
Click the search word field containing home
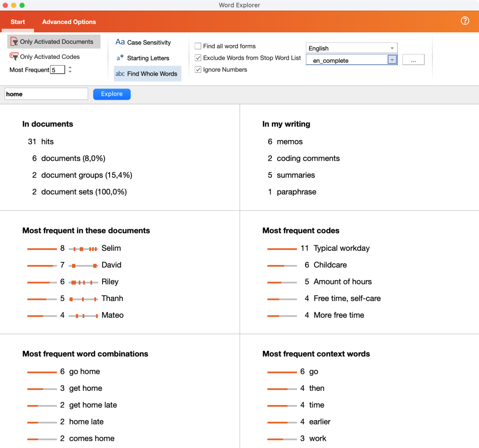coord(46,93)
